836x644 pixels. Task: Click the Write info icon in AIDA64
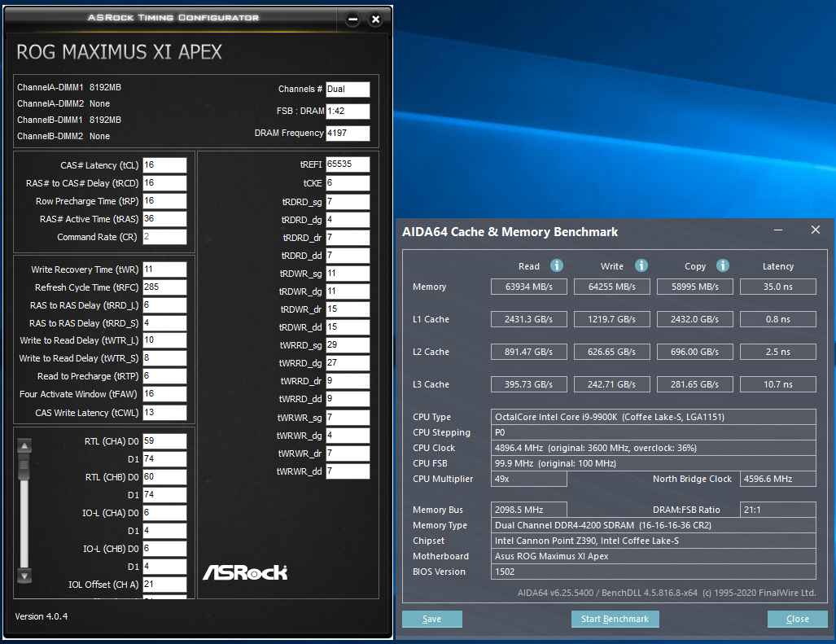(641, 265)
